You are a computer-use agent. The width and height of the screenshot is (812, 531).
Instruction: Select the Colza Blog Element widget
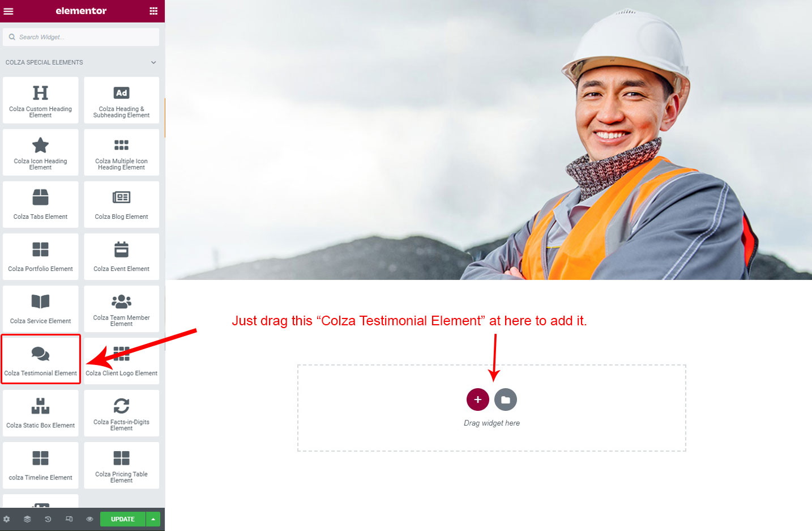point(122,205)
